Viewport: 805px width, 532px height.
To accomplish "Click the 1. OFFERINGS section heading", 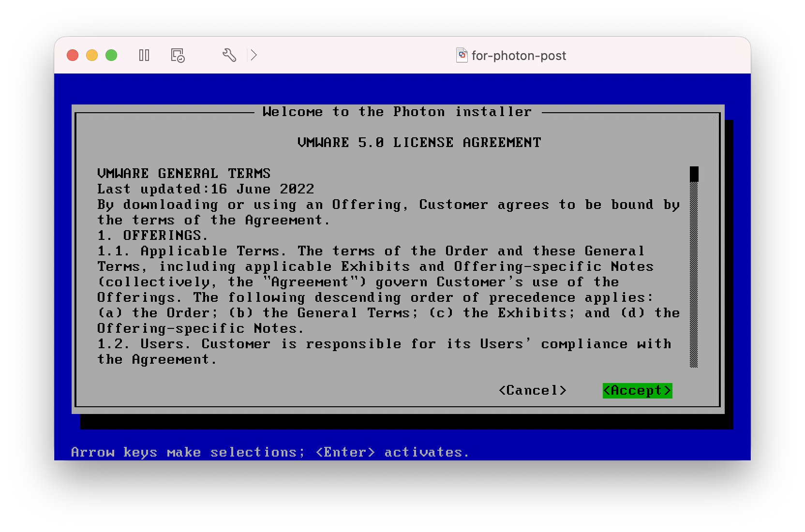I will [153, 236].
